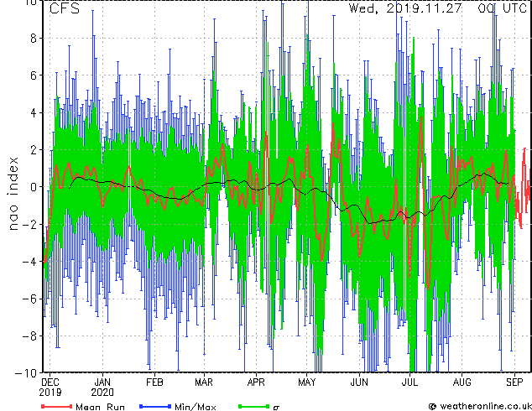
Task: Click the SEP x-axis label
Action: coord(514,382)
